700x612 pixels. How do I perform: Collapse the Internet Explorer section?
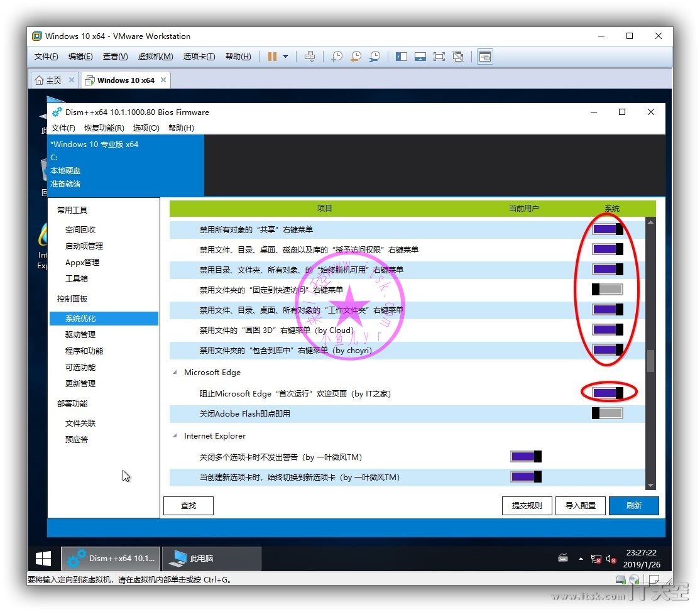[175, 435]
